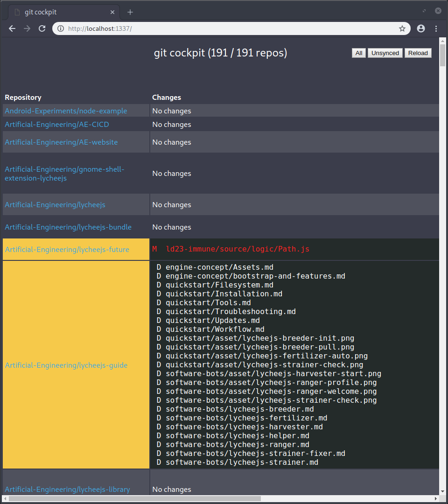
Task: Click software-bots/lycheejs-harvester.md entry
Action: tap(244, 427)
